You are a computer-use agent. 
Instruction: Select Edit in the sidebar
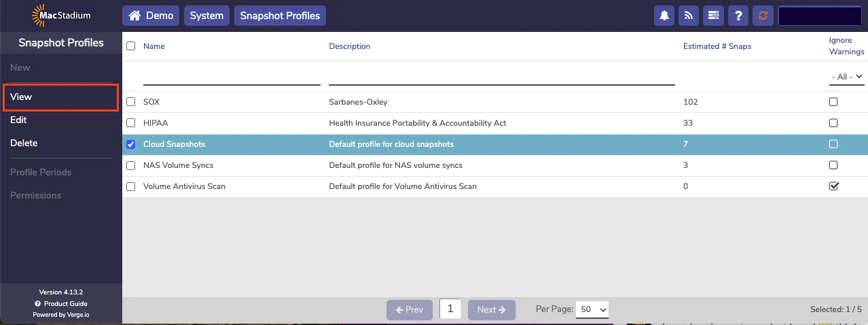[x=18, y=120]
